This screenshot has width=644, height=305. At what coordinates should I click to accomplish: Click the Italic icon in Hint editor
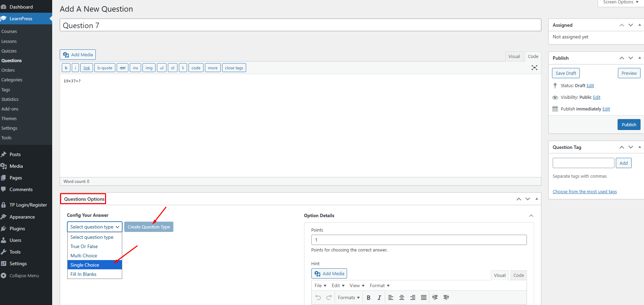click(379, 297)
